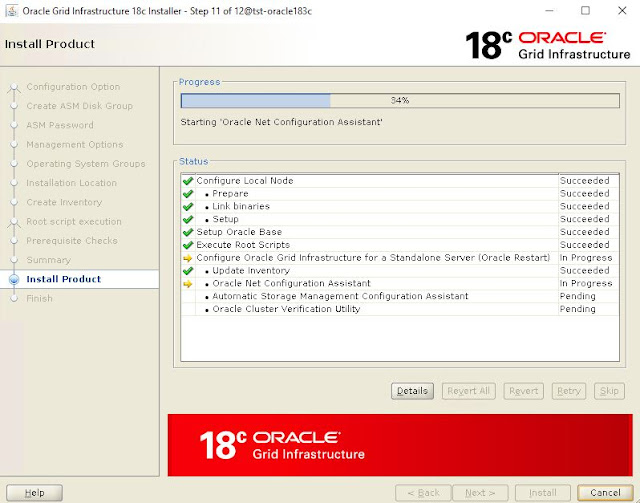640x503 pixels.
Task: Select Finish step label
Action: [40, 298]
